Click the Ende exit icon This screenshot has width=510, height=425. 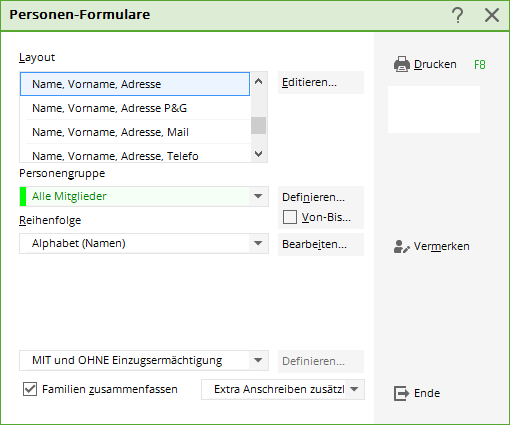point(401,393)
